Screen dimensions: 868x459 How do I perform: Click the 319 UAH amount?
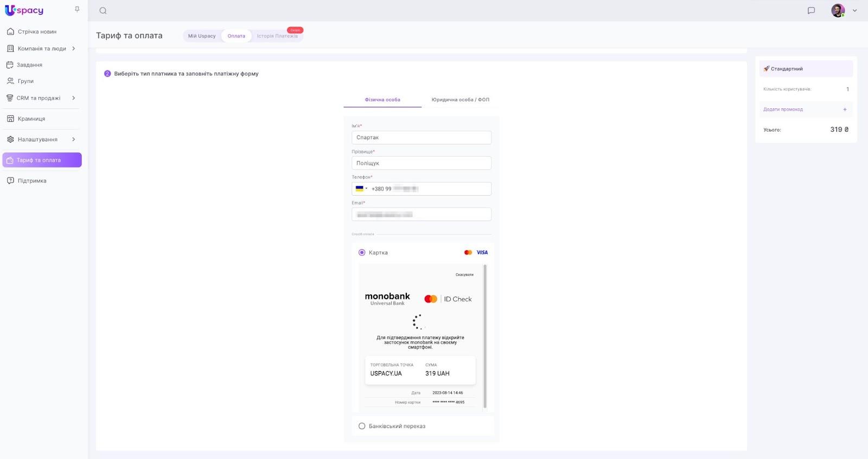437,373
